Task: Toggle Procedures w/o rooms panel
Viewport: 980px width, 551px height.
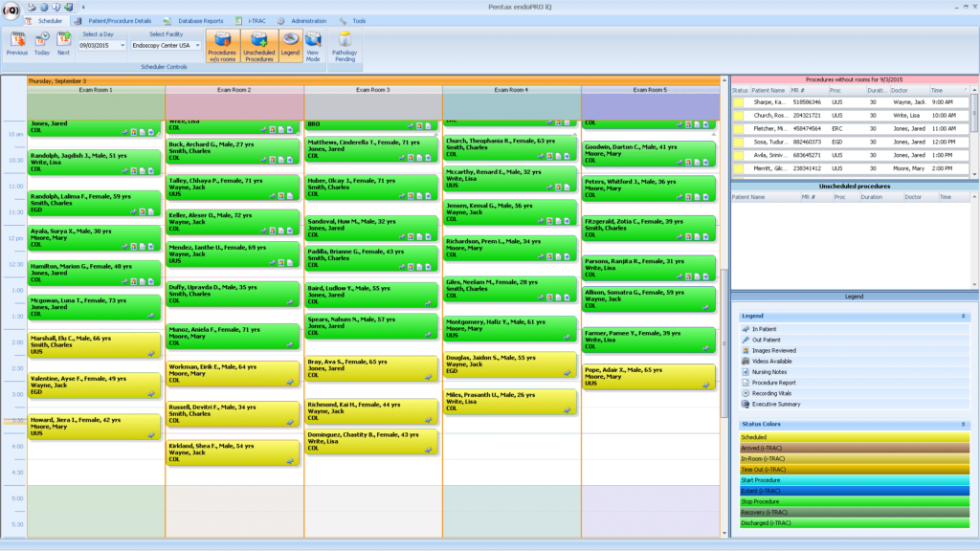Action: pos(222,45)
